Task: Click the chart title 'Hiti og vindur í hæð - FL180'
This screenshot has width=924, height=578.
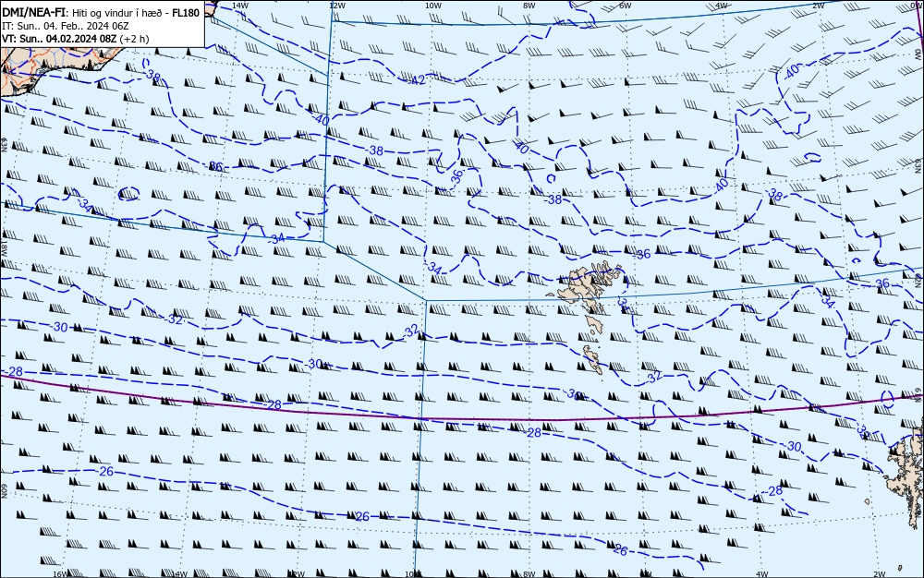Action: click(x=135, y=13)
